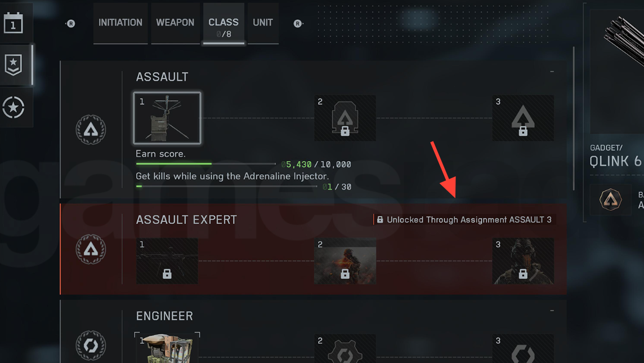The height and width of the screenshot is (363, 644).
Task: Cycle tabs left with R button
Action: (x=70, y=24)
